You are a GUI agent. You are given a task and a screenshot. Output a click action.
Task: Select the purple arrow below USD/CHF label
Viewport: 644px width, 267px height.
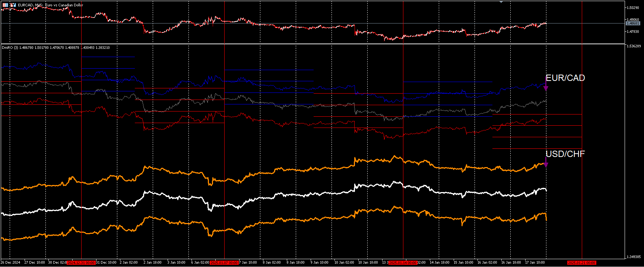tap(546, 162)
